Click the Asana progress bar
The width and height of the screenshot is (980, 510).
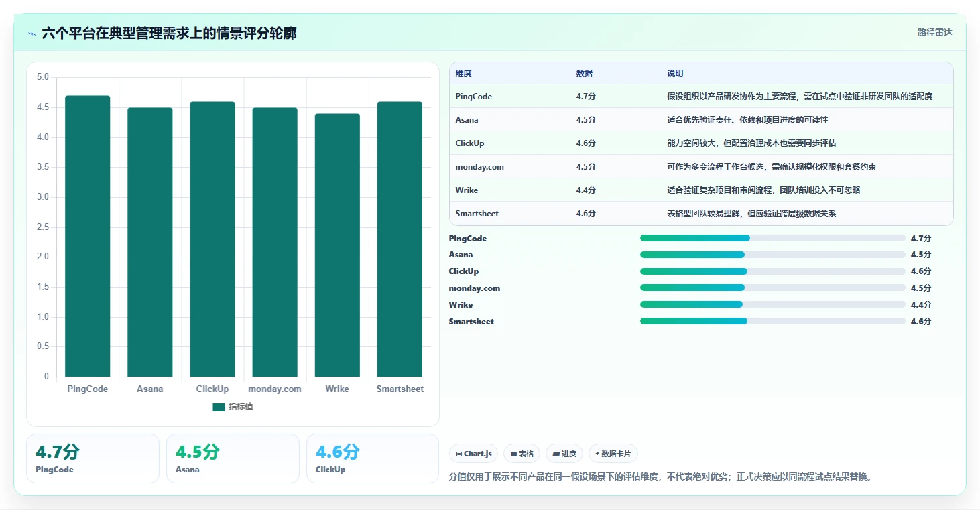pyautogui.click(x=773, y=255)
